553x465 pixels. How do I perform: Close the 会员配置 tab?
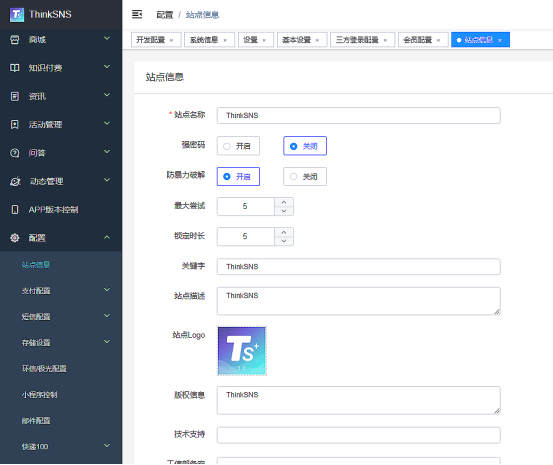[438, 40]
